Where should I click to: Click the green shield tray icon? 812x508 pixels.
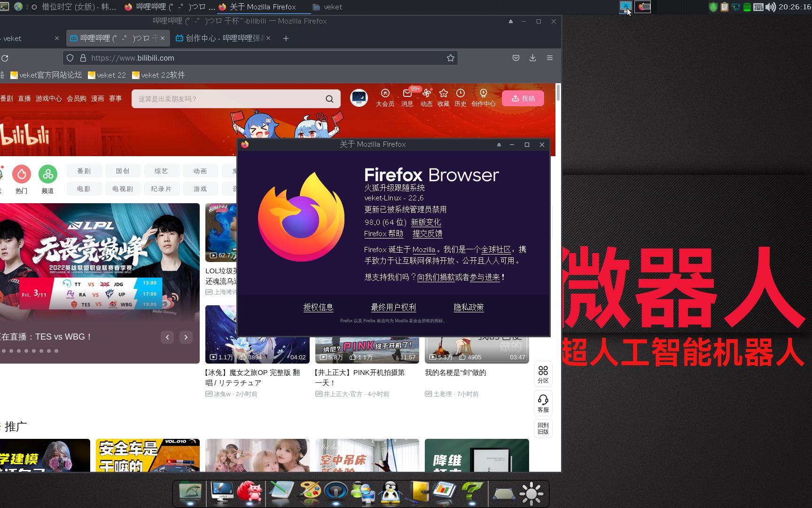713,7
